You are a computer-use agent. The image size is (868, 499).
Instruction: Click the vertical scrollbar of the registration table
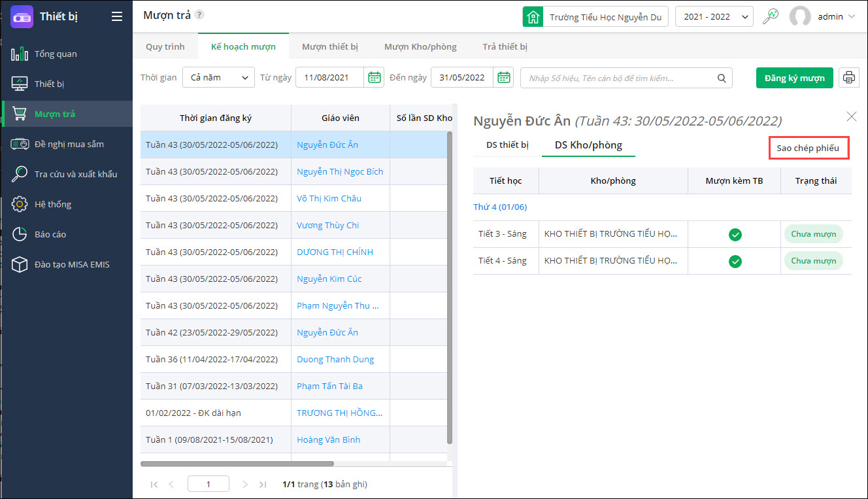(449, 288)
